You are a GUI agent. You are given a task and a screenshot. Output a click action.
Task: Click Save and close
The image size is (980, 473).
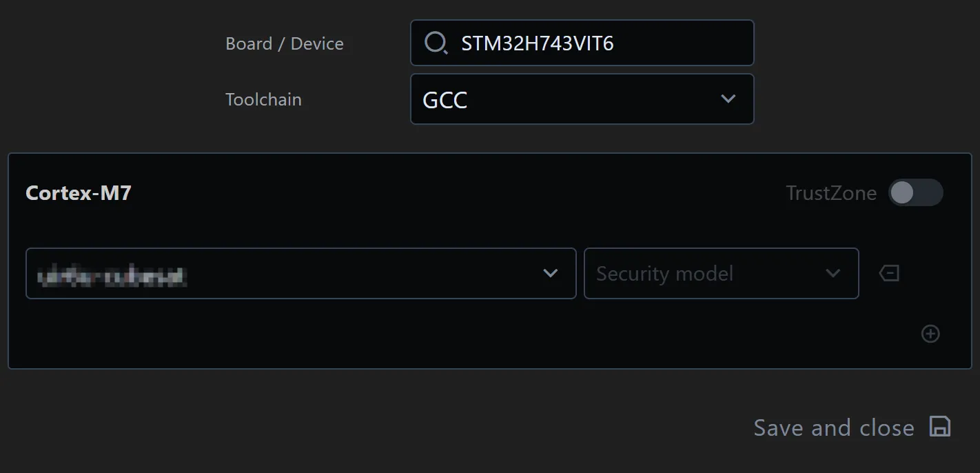point(834,427)
